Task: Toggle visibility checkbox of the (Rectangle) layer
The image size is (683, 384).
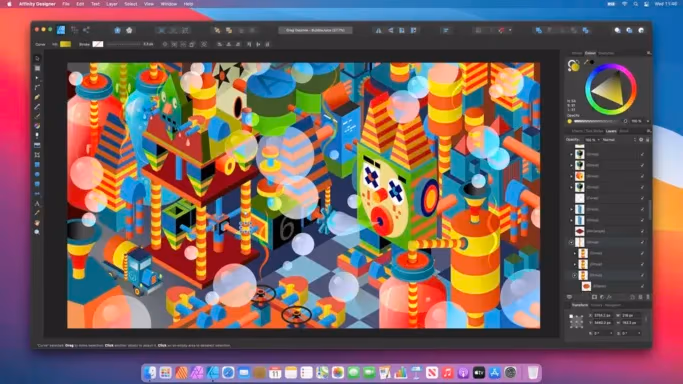Action: 642,231
